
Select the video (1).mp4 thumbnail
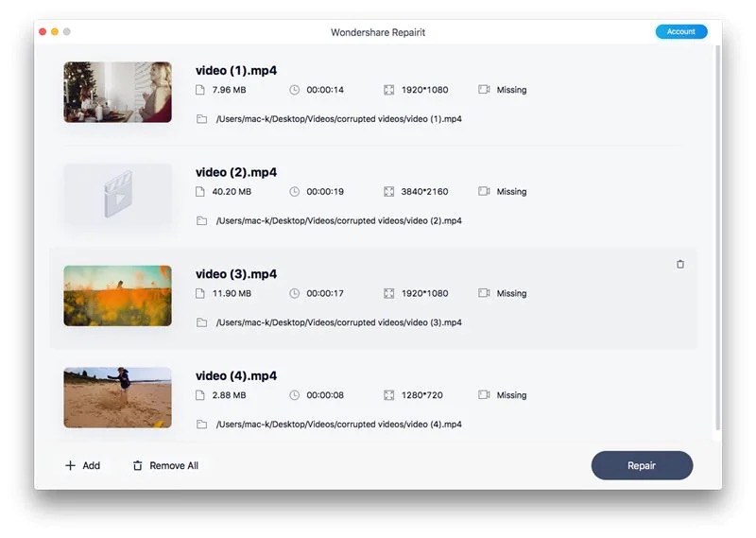click(117, 92)
